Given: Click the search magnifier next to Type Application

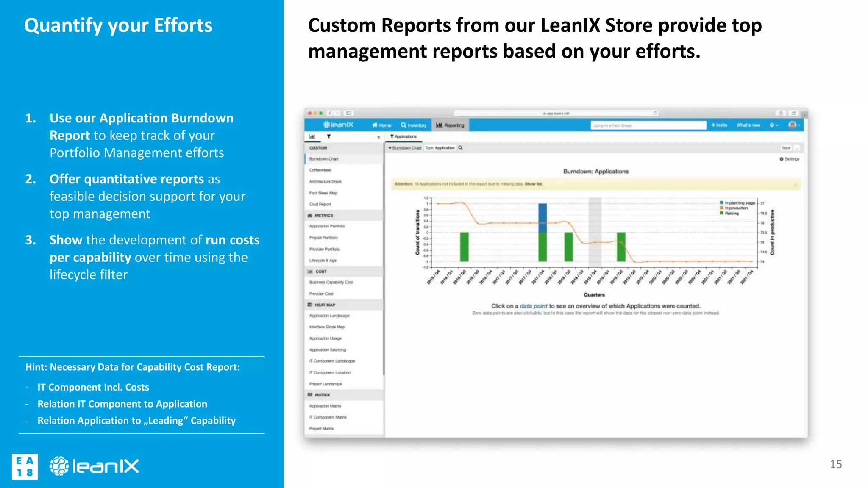Looking at the screenshot, I should click(460, 148).
